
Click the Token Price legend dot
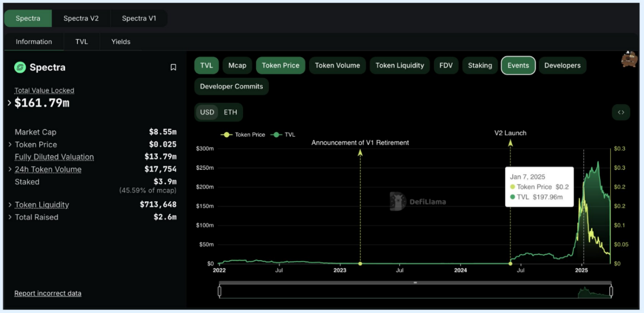pyautogui.click(x=226, y=135)
